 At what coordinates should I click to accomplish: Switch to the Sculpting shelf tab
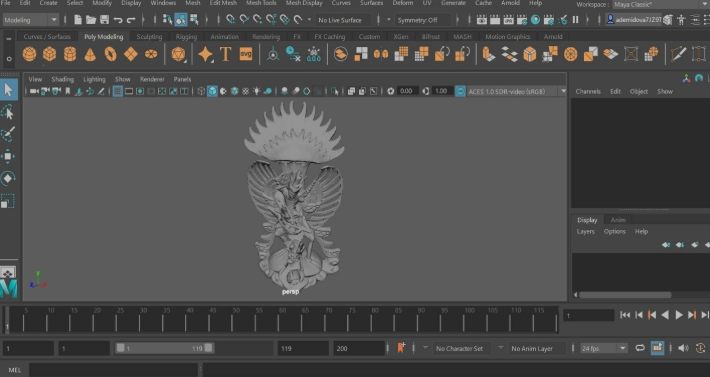[x=149, y=37]
